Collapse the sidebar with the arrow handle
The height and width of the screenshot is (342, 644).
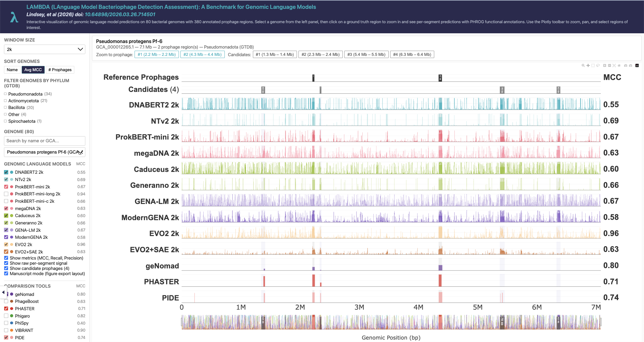3,292
